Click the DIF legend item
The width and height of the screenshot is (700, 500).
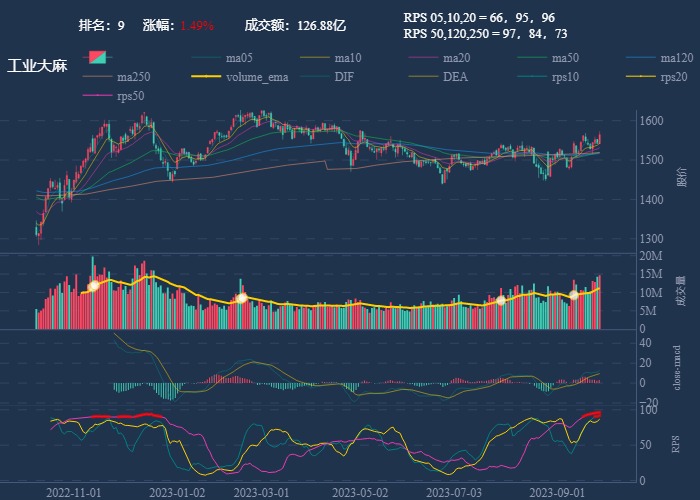[x=343, y=77]
